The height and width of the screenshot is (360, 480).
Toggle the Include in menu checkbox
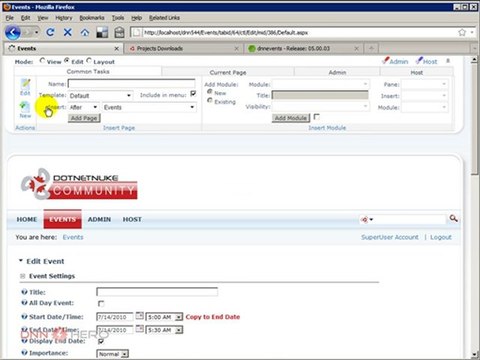[x=193, y=94]
